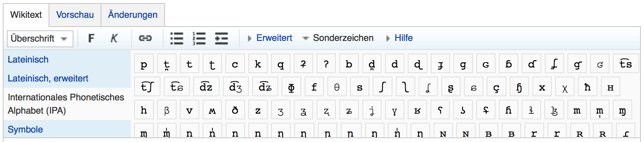Image resolution: width=644 pixels, height=142 pixels.
Task: Insert a link with the chain icon
Action: coord(145,38)
